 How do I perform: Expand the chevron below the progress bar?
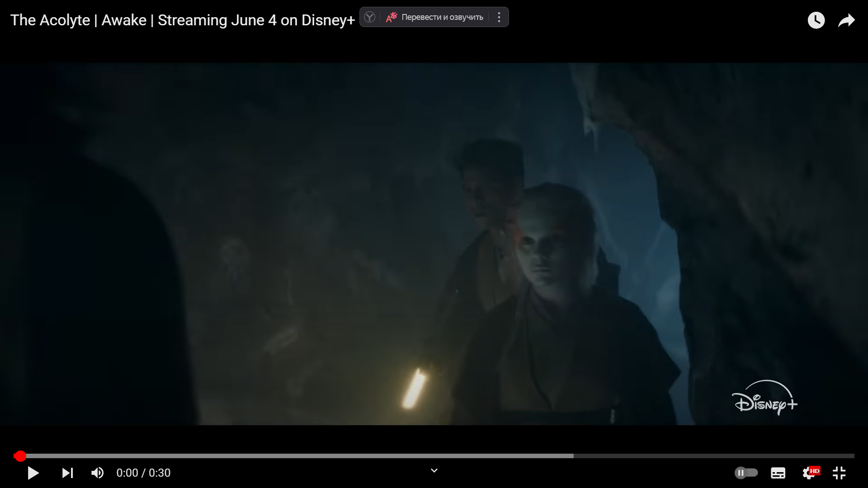(434, 471)
